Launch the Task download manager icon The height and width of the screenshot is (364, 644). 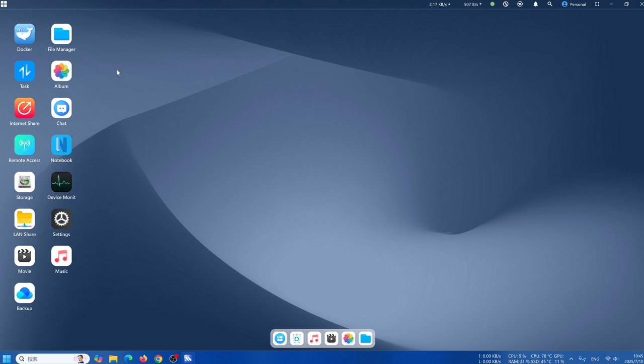pos(24,71)
